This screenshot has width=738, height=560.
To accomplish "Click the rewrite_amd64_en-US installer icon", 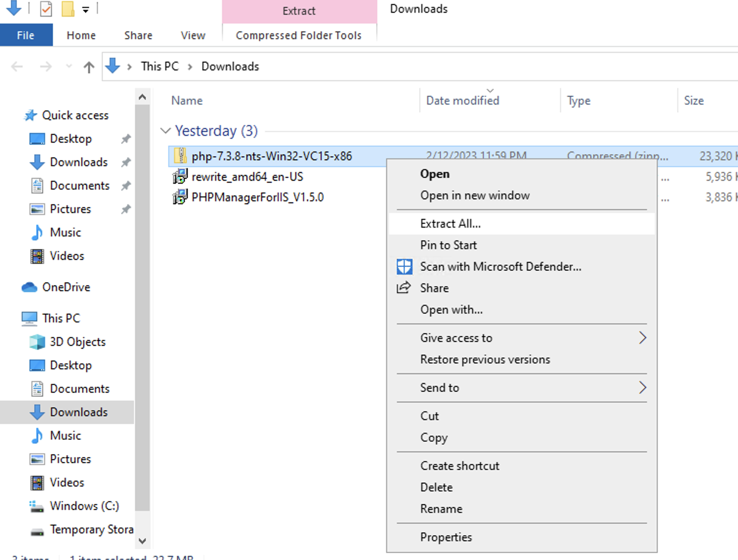I will (180, 176).
